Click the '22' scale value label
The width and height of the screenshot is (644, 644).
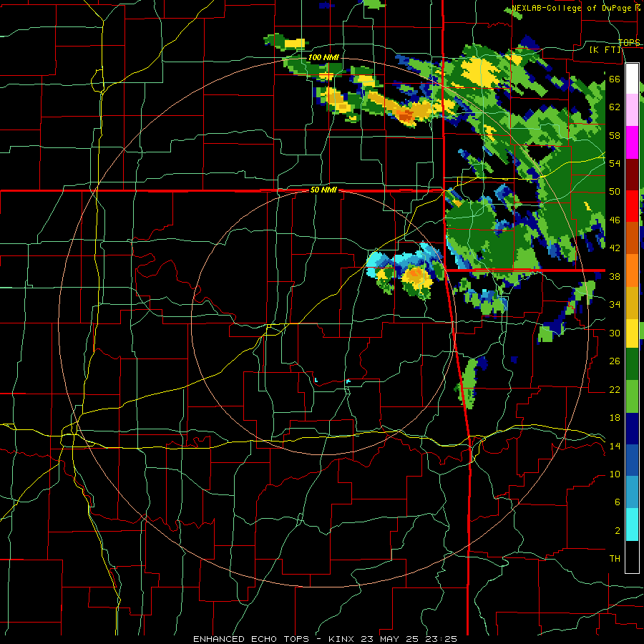click(x=615, y=390)
